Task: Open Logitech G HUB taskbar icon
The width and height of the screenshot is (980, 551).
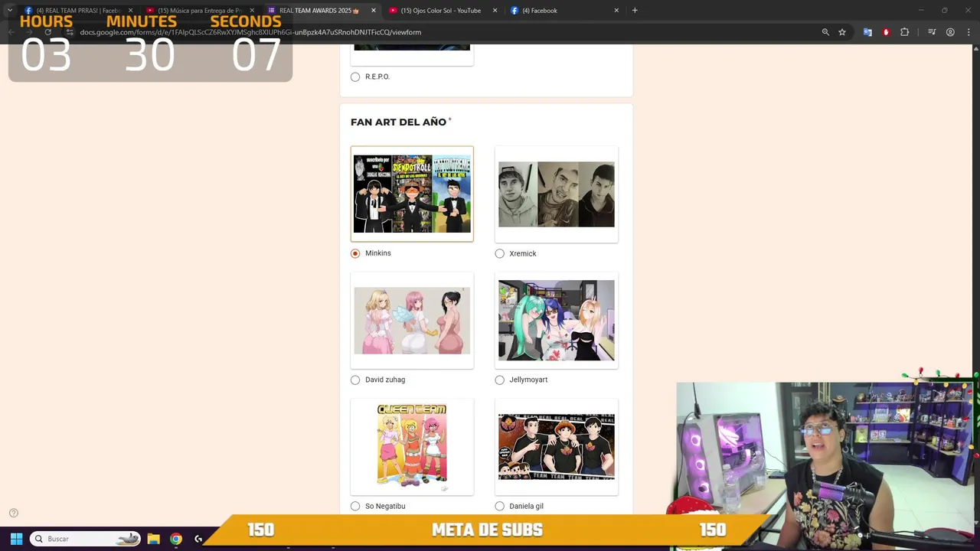Action: coord(198,539)
